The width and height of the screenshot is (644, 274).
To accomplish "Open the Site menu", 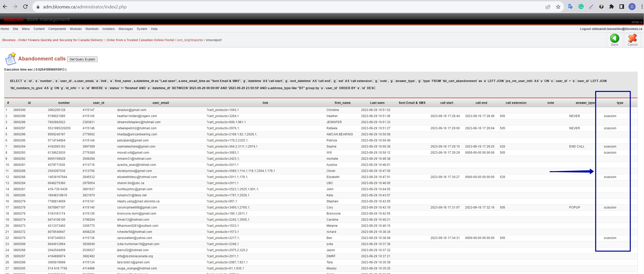I will click(x=16, y=29).
